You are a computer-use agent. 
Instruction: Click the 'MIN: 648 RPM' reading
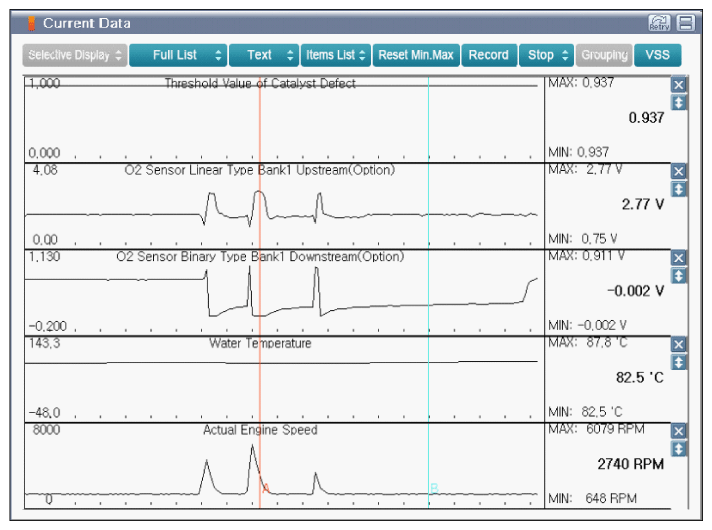coord(593,498)
